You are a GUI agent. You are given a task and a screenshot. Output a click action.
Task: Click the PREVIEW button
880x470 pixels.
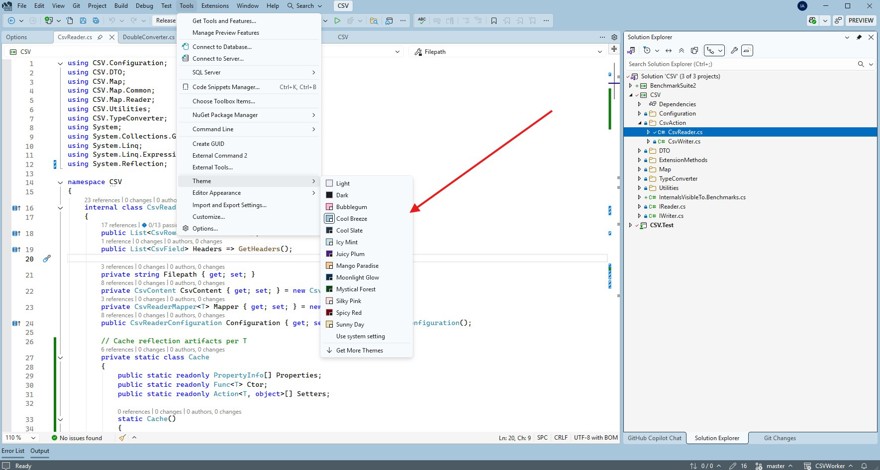(860, 20)
